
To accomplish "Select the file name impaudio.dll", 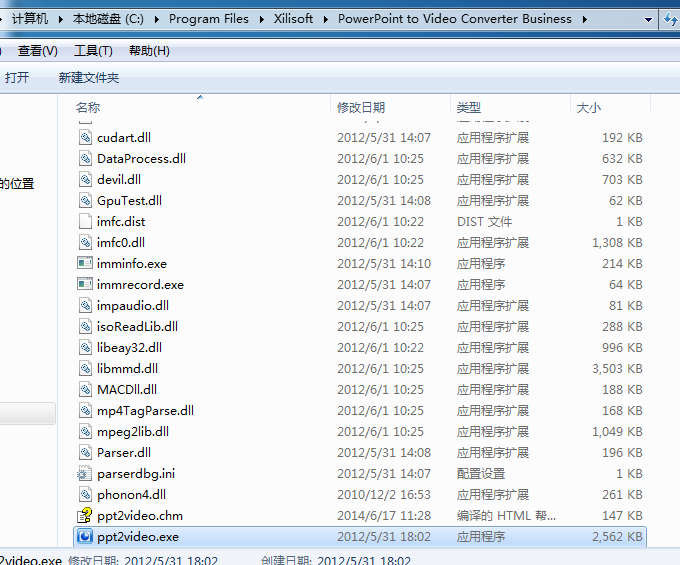I will (x=133, y=306).
